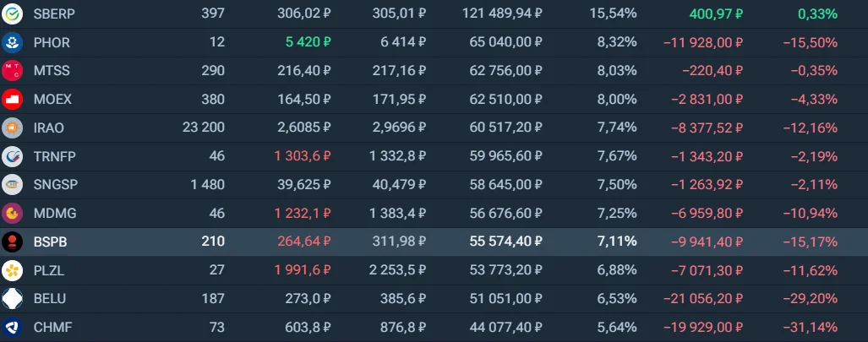Screen dimensions: 868x342
Task: Click position value 121 489,94 ₽
Action: [x=502, y=14]
